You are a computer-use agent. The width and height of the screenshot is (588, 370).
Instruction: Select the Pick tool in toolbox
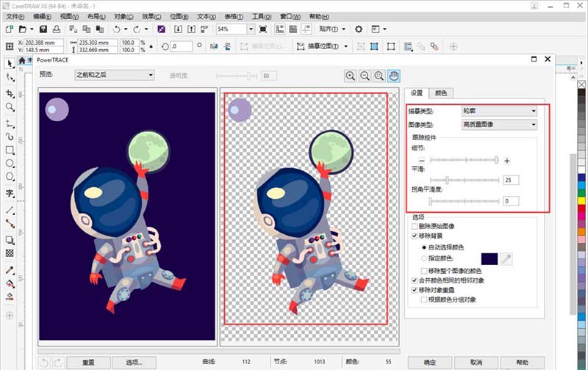pyautogui.click(x=10, y=63)
